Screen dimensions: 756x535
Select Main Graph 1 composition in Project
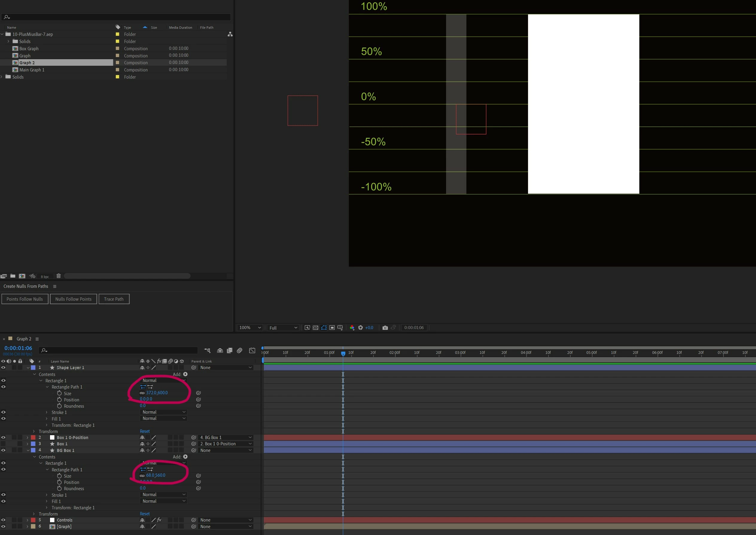coord(32,70)
